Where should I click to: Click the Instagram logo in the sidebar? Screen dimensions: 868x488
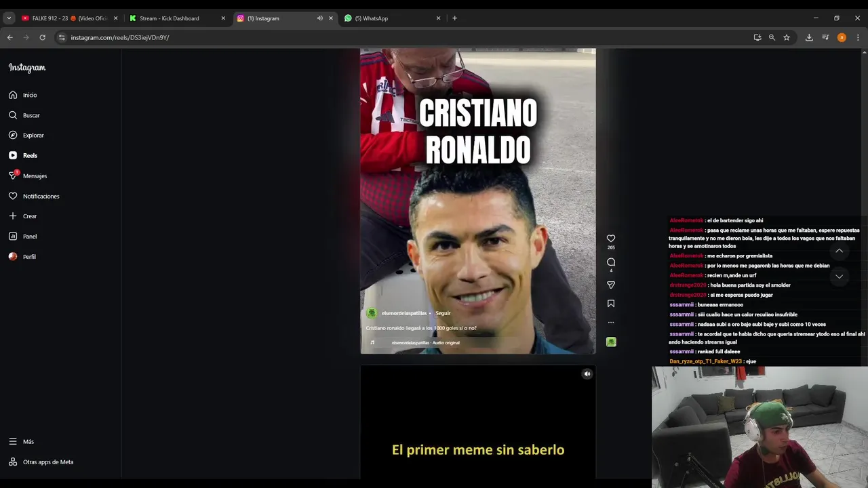[x=27, y=68]
